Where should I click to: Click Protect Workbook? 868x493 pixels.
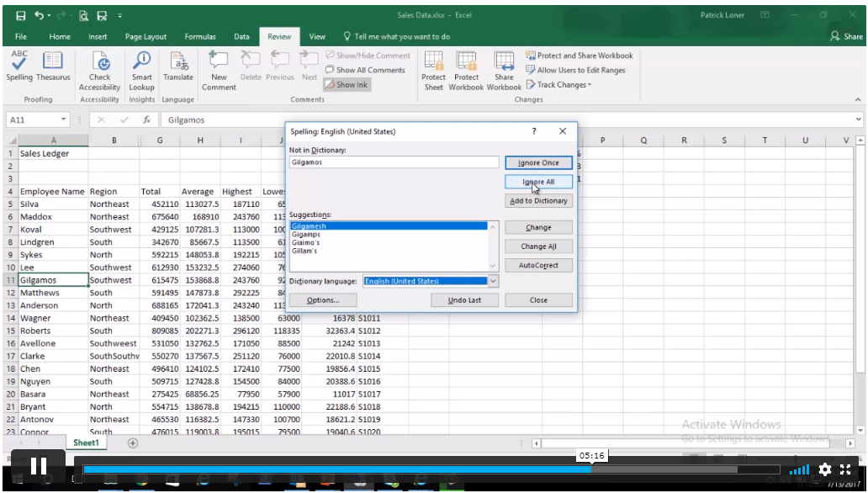[x=466, y=71]
